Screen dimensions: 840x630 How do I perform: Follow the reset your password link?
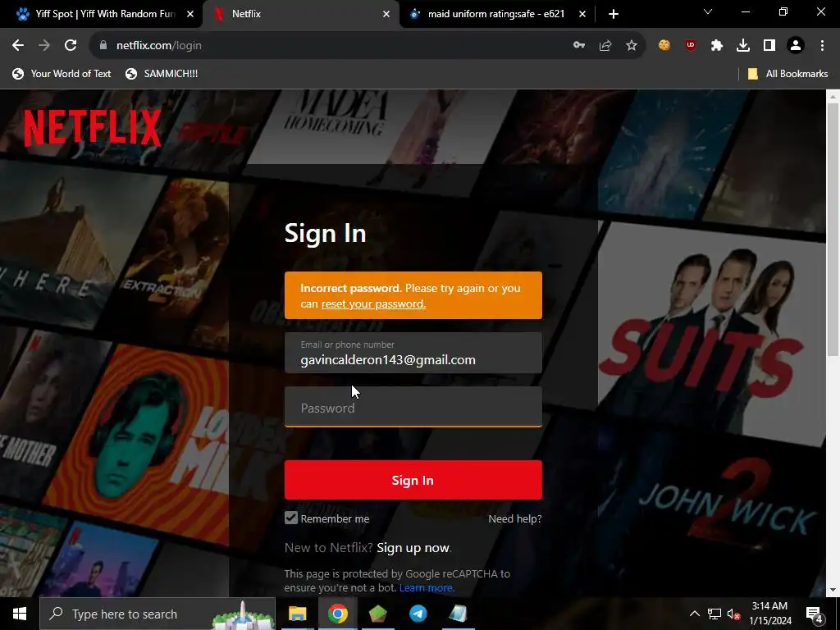point(373,304)
